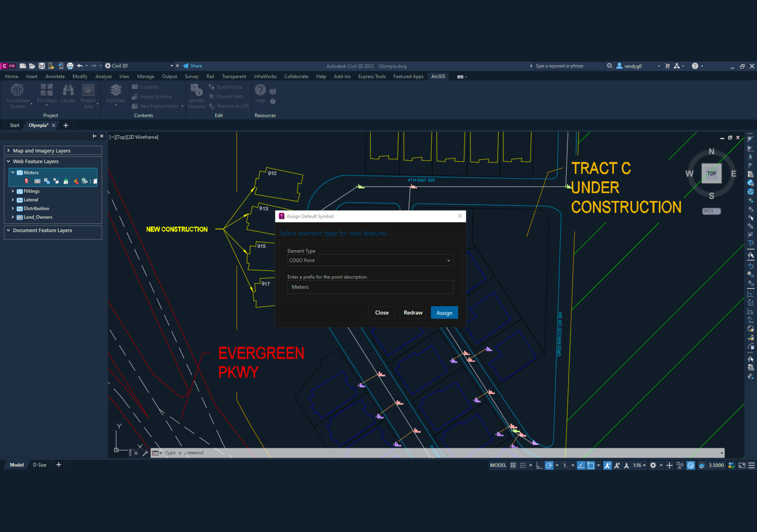
Task: Toggle polar tracking in status bar
Action: tap(549, 465)
